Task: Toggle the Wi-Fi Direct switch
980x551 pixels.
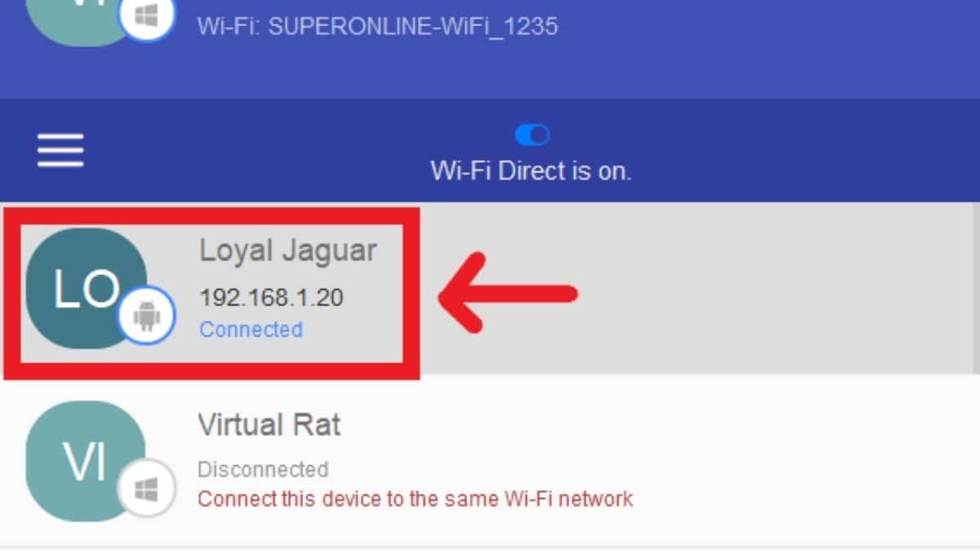Action: pos(532,134)
